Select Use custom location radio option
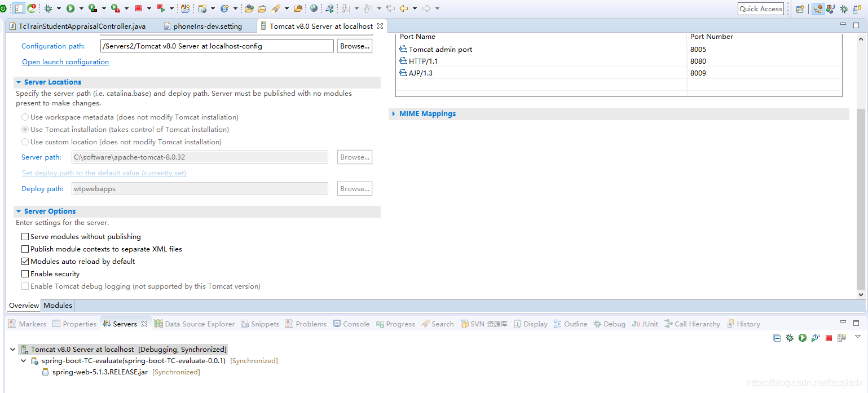The image size is (868, 393). click(x=25, y=142)
